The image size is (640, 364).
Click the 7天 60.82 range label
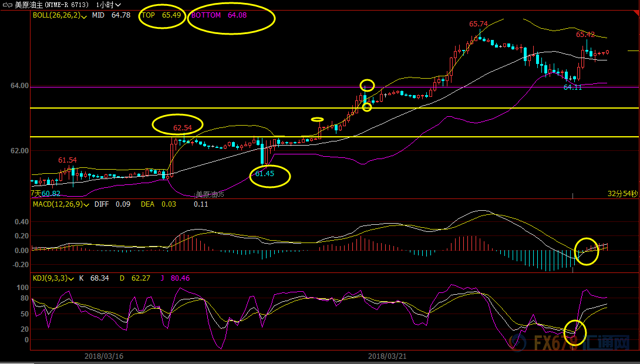(x=45, y=193)
